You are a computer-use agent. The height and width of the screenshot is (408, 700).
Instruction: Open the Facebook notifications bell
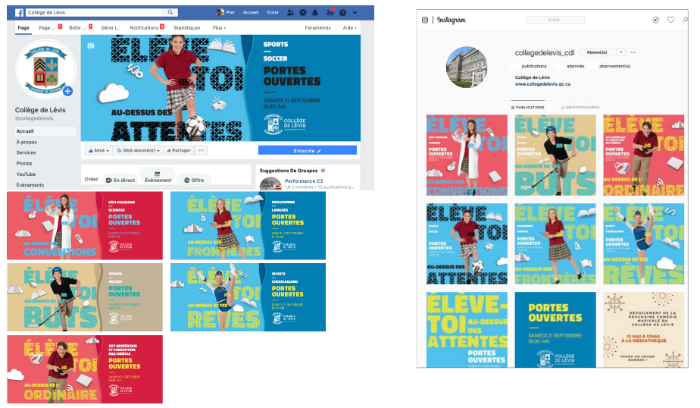click(x=315, y=12)
